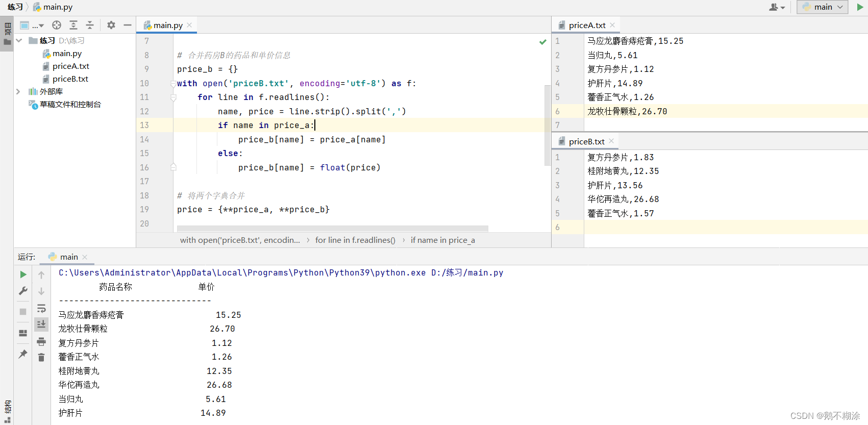
Task: Open main run configuration dropdown
Action: 823,7
